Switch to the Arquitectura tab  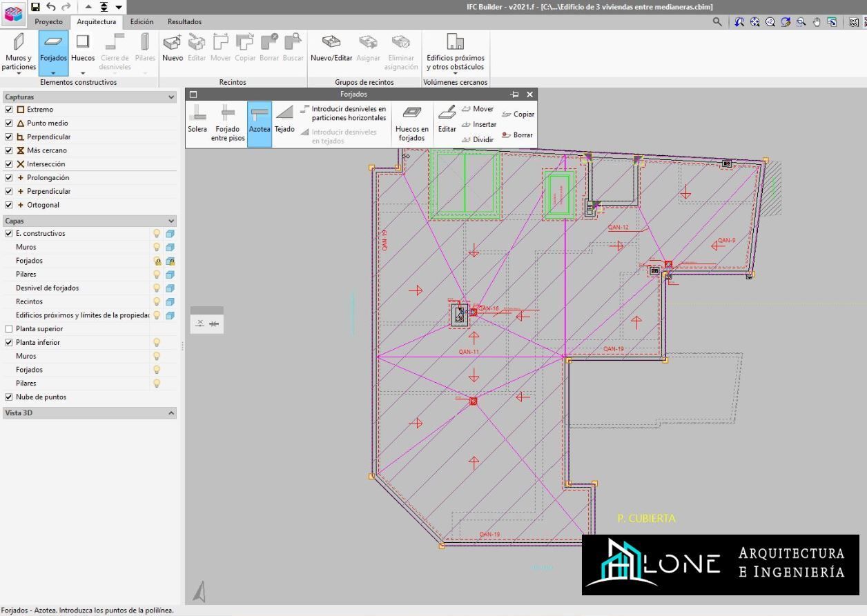pos(97,22)
